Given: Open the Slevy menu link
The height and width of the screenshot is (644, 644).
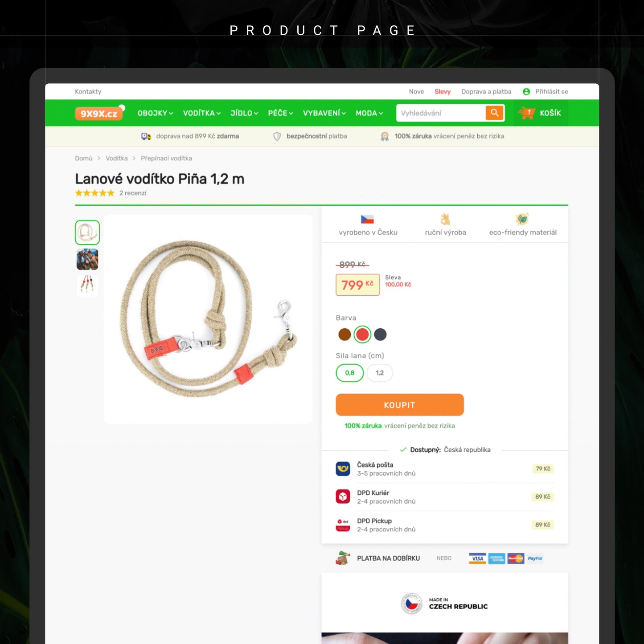Looking at the screenshot, I should [x=443, y=91].
